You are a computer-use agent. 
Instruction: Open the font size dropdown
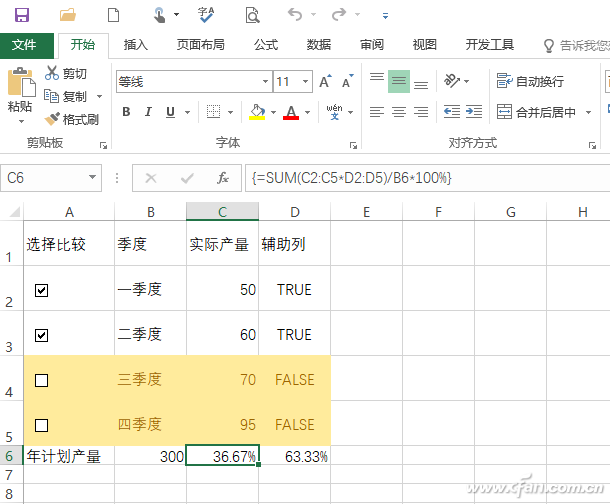pos(305,81)
